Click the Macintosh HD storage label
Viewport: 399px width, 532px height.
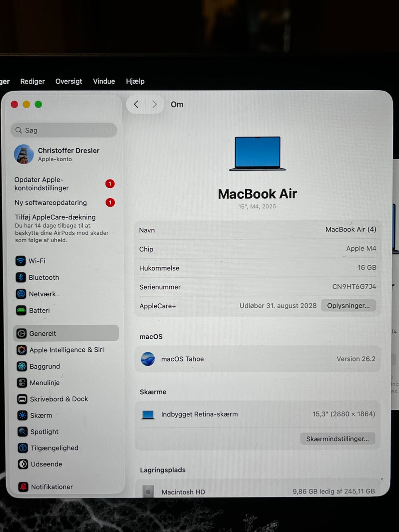183,492
